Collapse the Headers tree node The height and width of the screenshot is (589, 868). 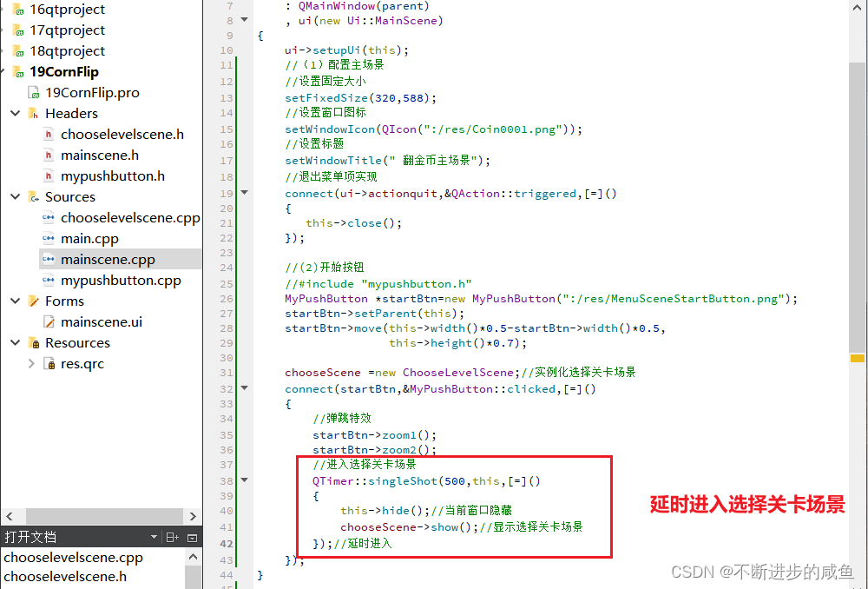point(16,114)
